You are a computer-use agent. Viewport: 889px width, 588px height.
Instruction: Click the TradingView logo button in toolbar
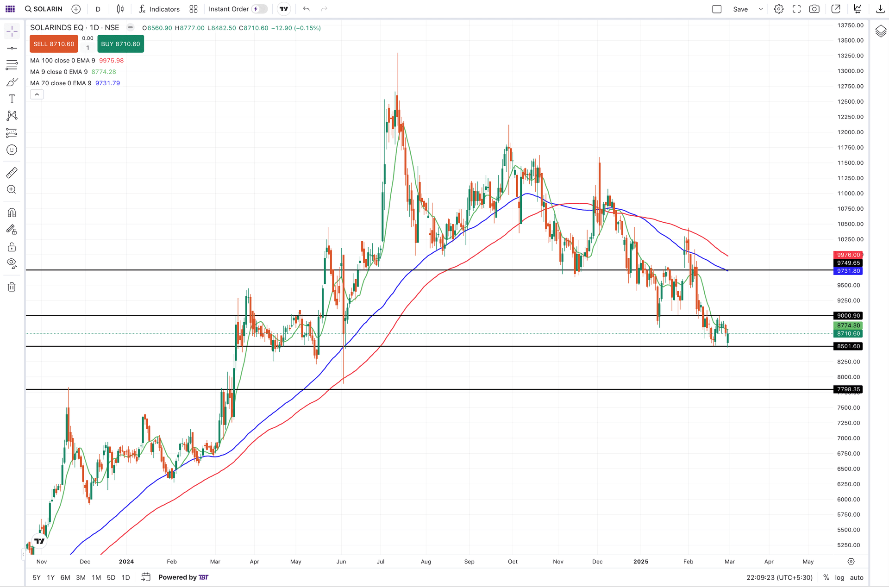click(x=284, y=9)
